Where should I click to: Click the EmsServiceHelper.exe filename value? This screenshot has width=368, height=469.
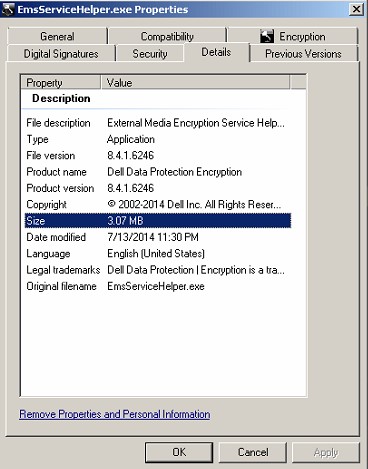click(156, 286)
